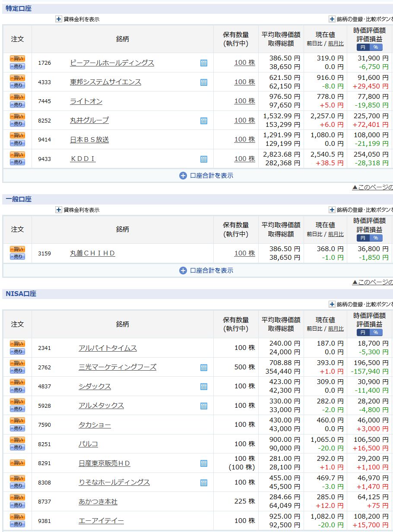Click 売り icon for りそなホールディングス

click(x=18, y=486)
